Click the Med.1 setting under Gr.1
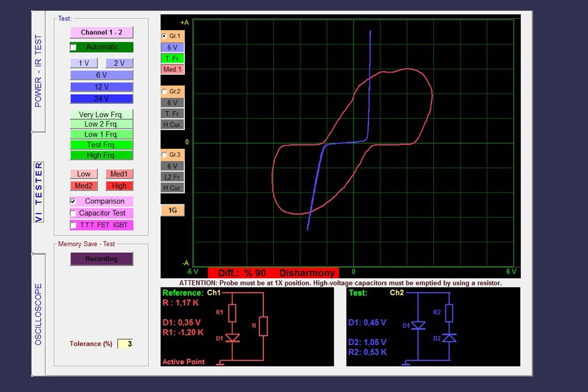This screenshot has width=588, height=392. click(172, 69)
